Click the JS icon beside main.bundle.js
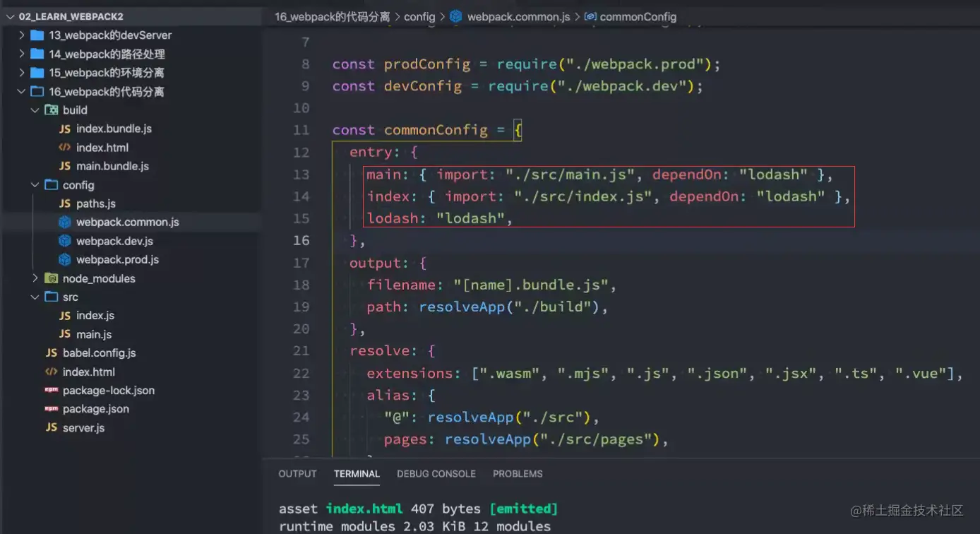 pyautogui.click(x=65, y=166)
